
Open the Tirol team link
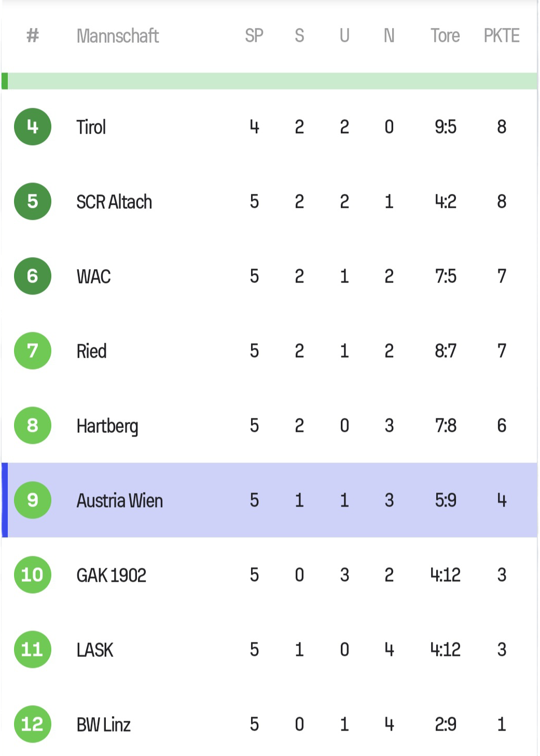(91, 127)
